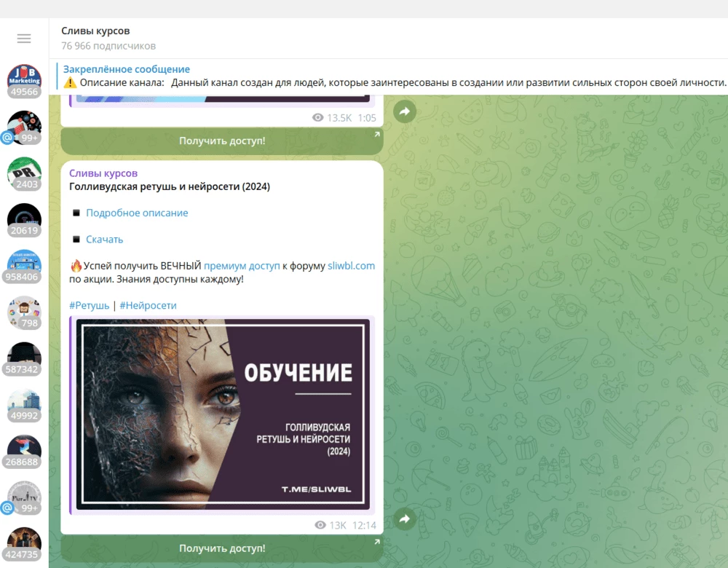Click the Сливы курсов sender name in the post
This screenshot has height=568, width=728.
(103, 173)
